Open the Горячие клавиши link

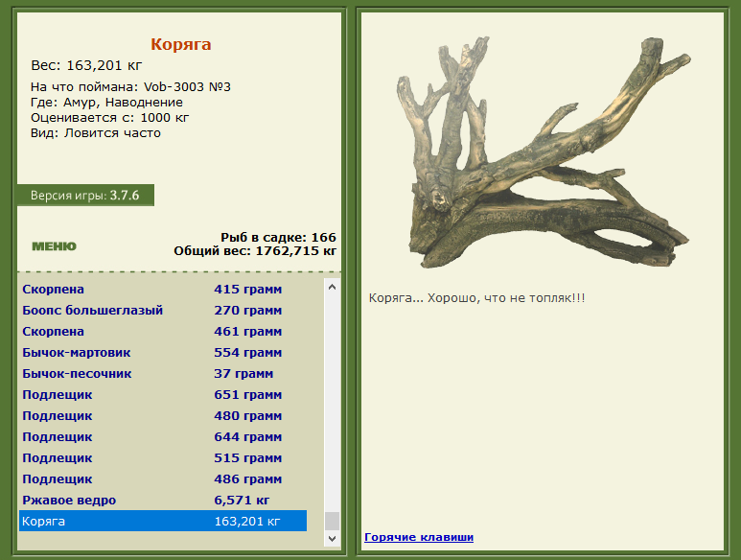pos(419,537)
